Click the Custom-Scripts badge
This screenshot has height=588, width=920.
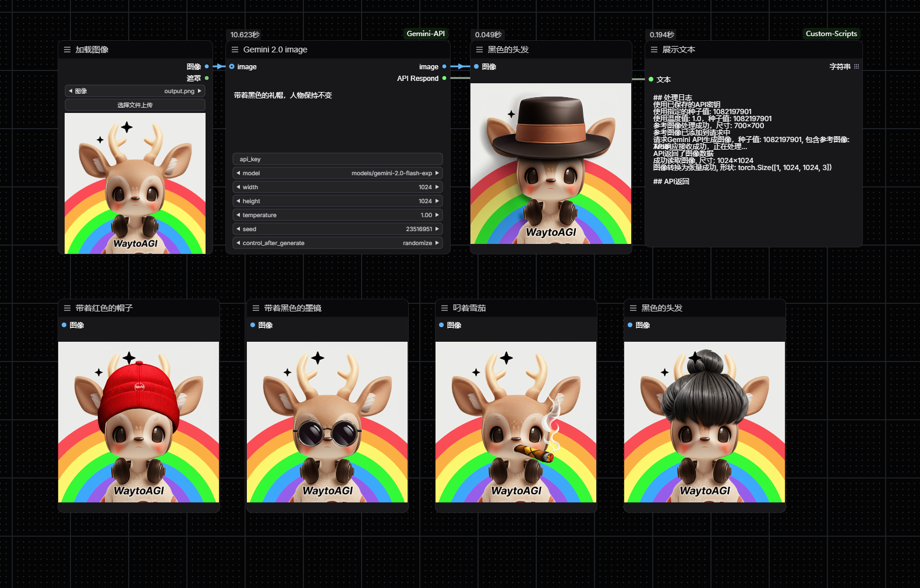pos(831,34)
